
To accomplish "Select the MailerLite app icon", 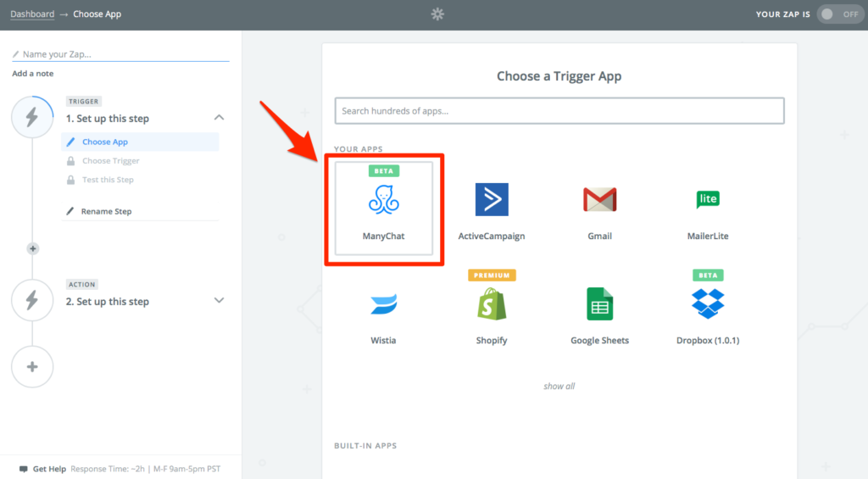I will point(708,198).
